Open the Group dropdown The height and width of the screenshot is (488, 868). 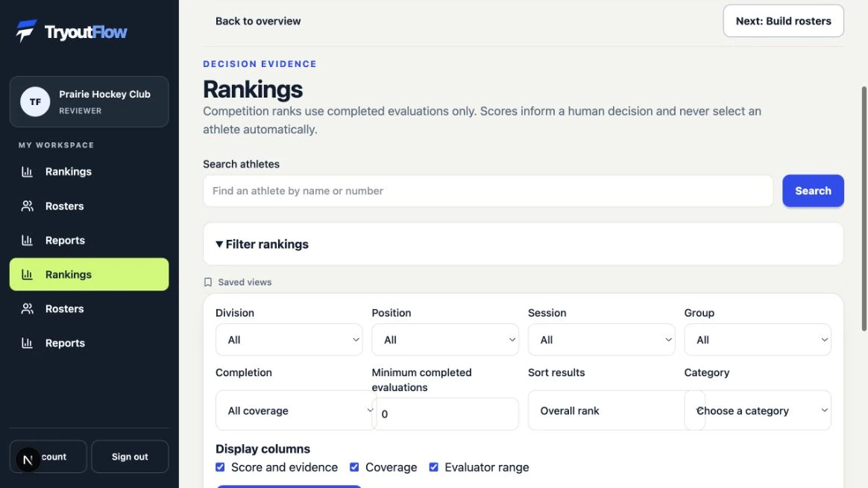[x=758, y=340]
